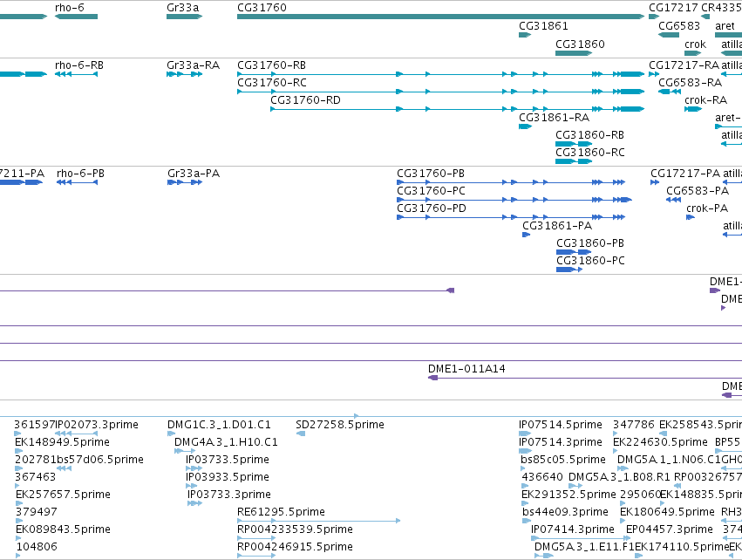Select the CG31861-RA transcript

(x=525, y=126)
